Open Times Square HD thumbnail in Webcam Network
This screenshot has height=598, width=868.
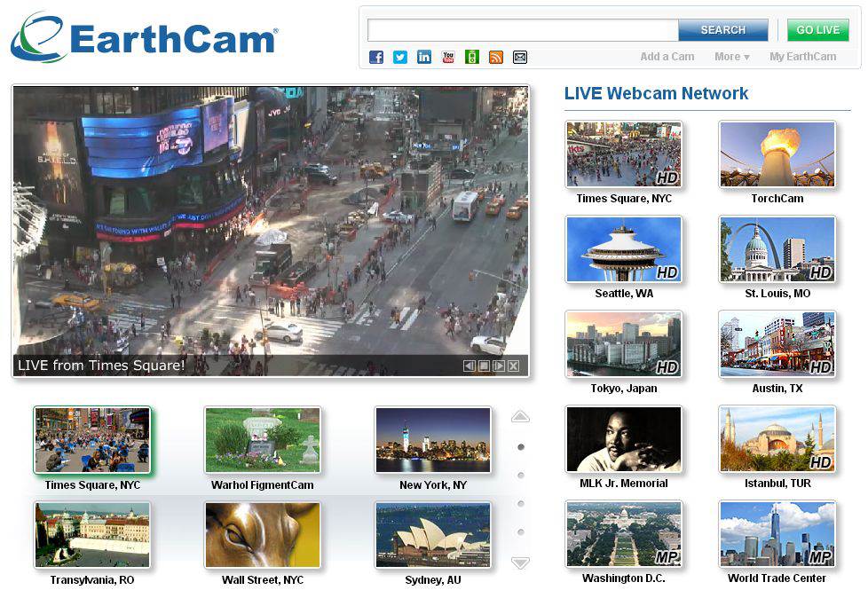(624, 154)
